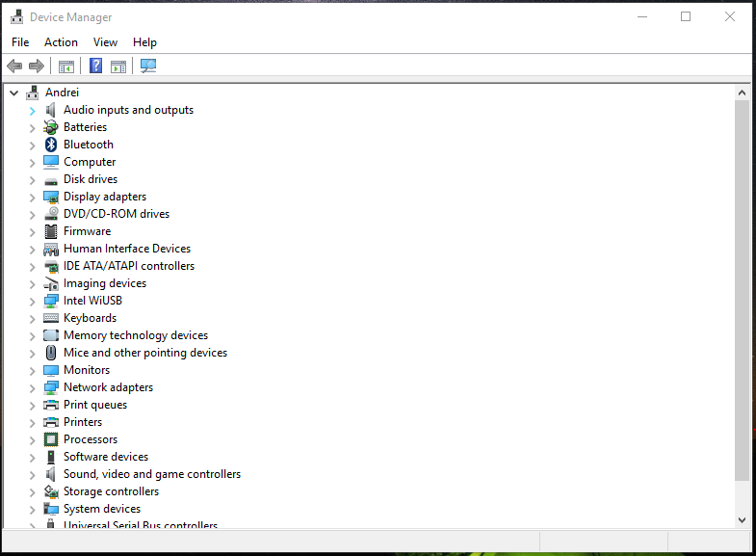Click the Print queues printer icon
Screen dimensions: 756x556
point(51,405)
